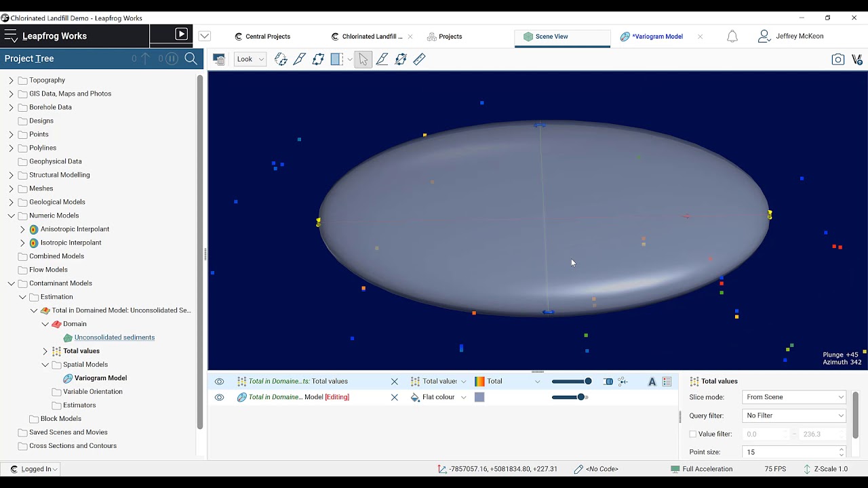Collapse the Numeric Models folder
Viewport: 868px width, 488px height.
click(x=11, y=216)
